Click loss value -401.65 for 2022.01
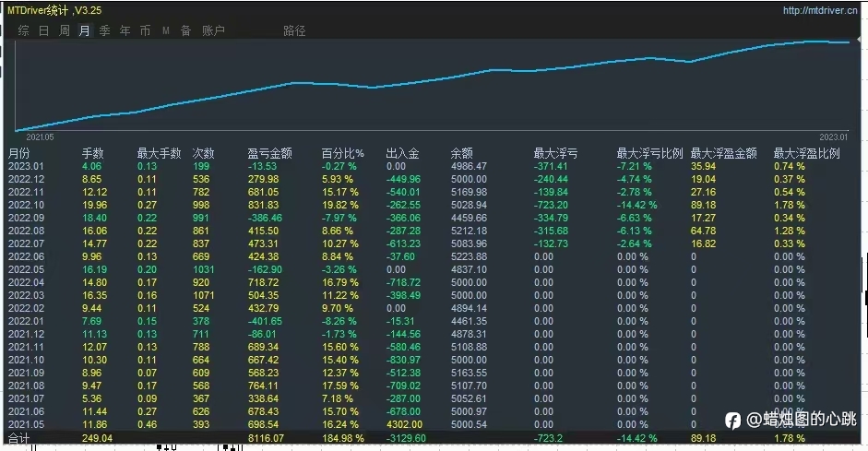868x451 pixels. pos(265,321)
